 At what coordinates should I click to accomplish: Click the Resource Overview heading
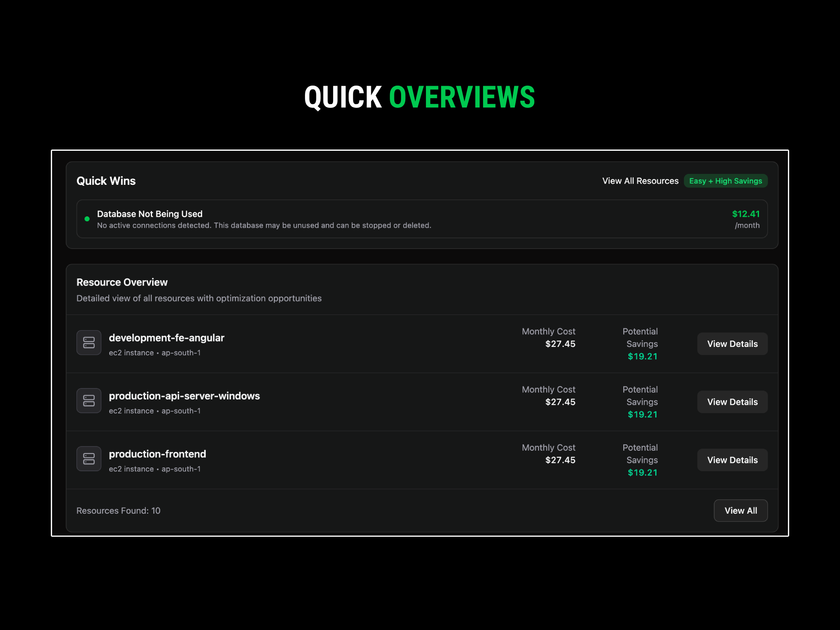coord(122,282)
